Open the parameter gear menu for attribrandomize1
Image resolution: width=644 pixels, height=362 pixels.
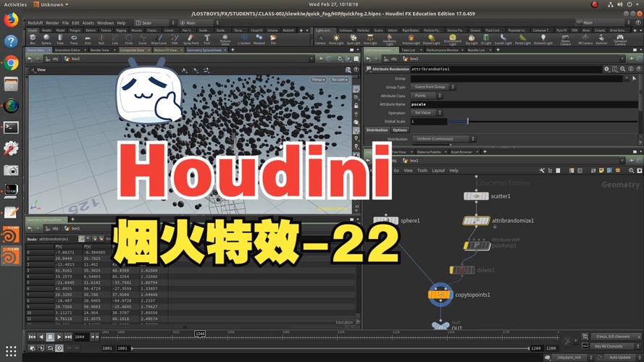coord(606,70)
